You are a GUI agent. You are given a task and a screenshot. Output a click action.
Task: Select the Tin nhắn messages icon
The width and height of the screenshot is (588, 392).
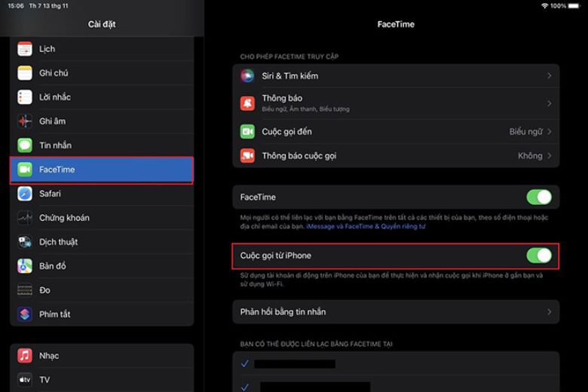coord(25,145)
